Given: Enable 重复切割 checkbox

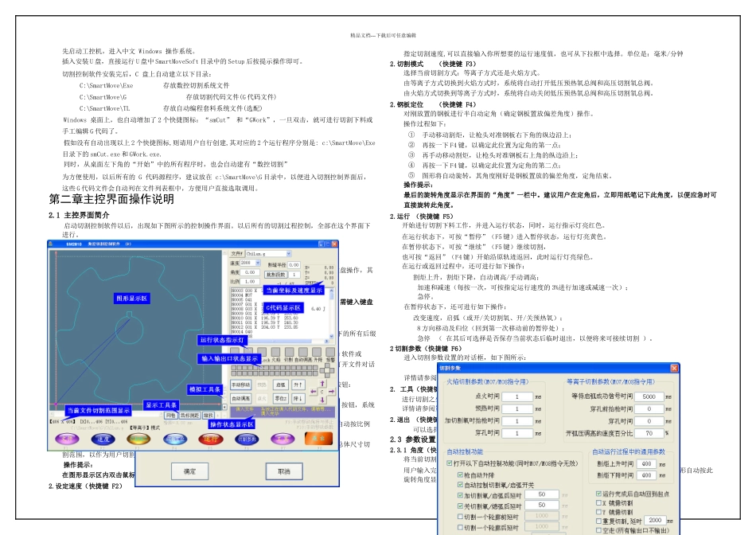Looking at the screenshot, I should click(598, 521).
